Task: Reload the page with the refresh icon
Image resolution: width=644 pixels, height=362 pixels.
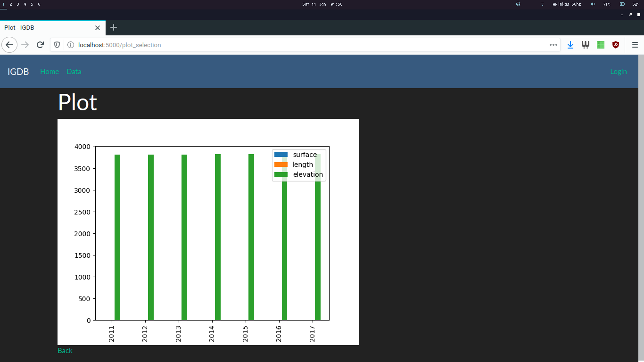Action: [40, 45]
